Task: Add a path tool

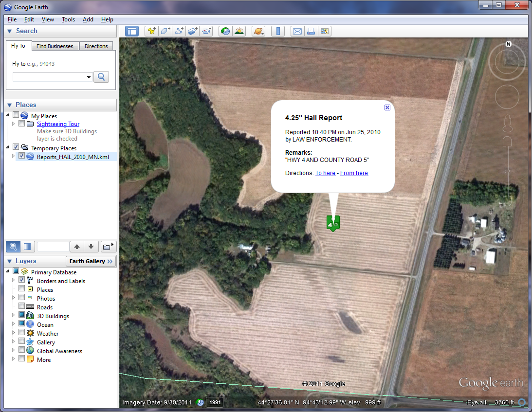Action: pos(179,31)
